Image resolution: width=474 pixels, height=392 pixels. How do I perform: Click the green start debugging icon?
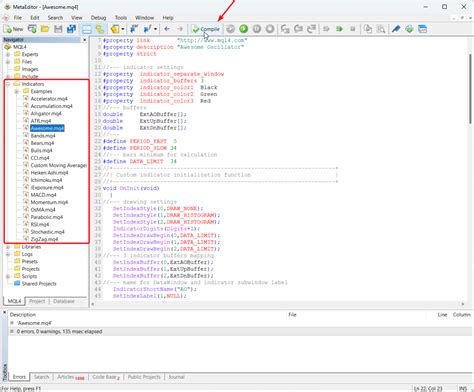coord(244,29)
